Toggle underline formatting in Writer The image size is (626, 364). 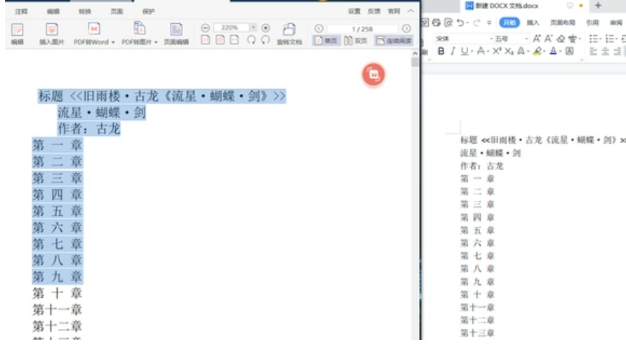[x=465, y=51]
